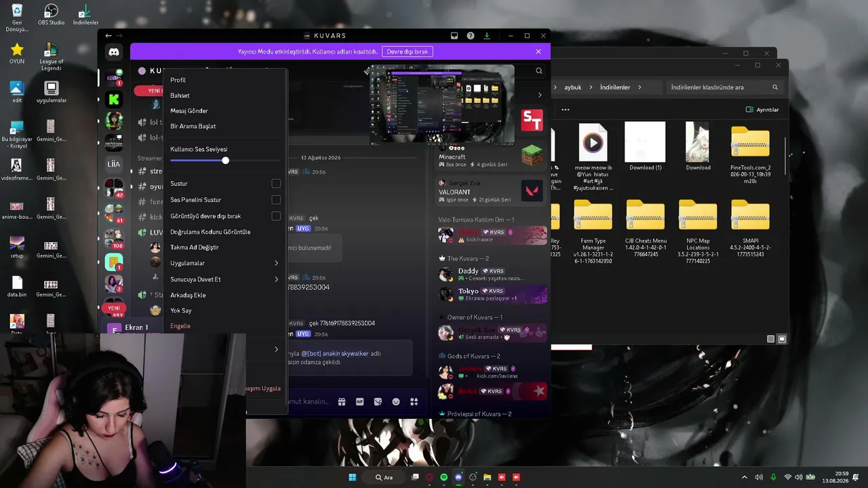Open Discord direct messages home icon

point(114,52)
